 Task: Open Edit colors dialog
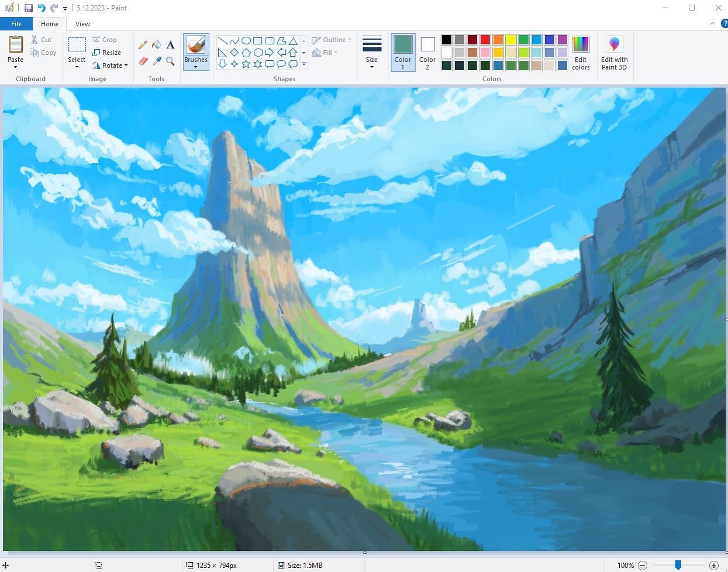(580, 52)
